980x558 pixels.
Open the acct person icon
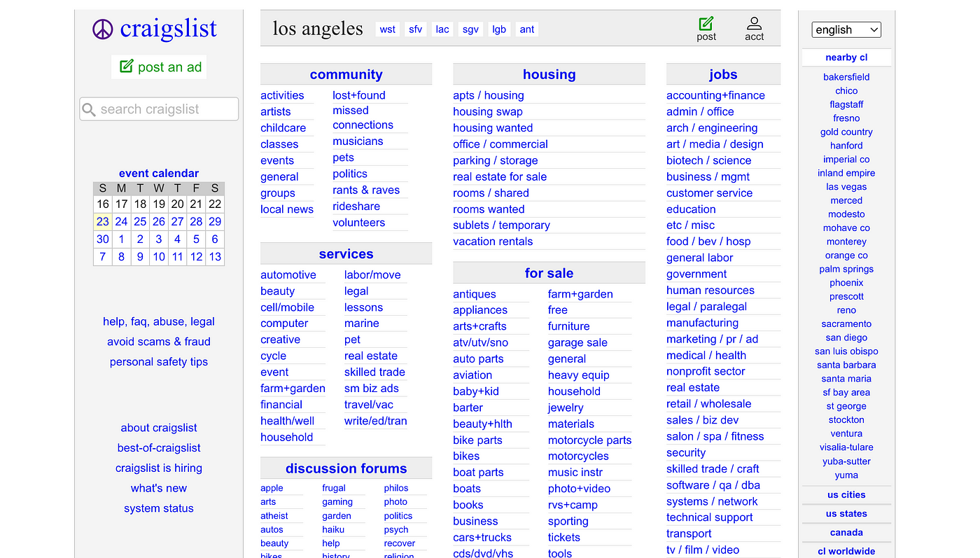[754, 23]
